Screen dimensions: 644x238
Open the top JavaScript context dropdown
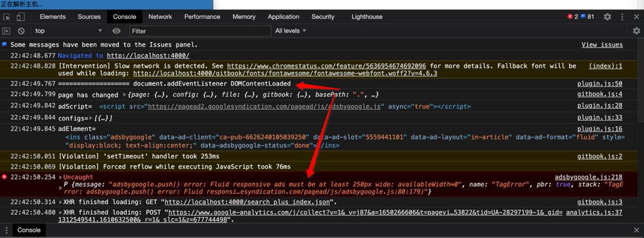[68, 31]
